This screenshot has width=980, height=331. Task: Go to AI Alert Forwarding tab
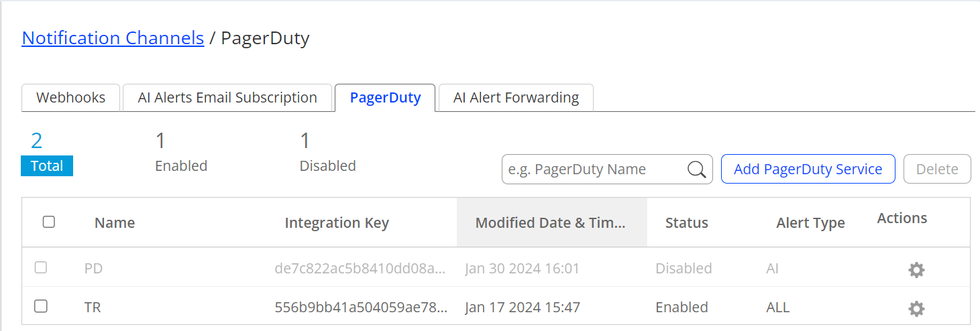516,98
